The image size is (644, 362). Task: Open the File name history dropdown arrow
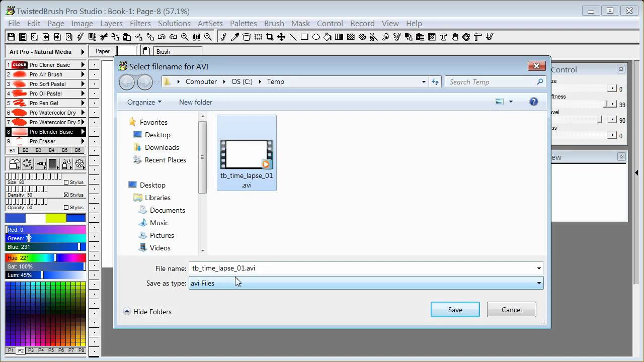[539, 268]
